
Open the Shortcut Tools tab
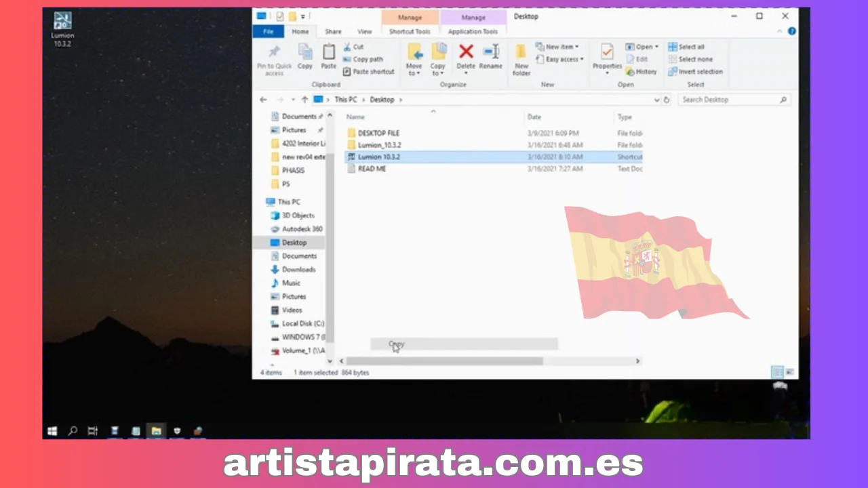coord(410,31)
